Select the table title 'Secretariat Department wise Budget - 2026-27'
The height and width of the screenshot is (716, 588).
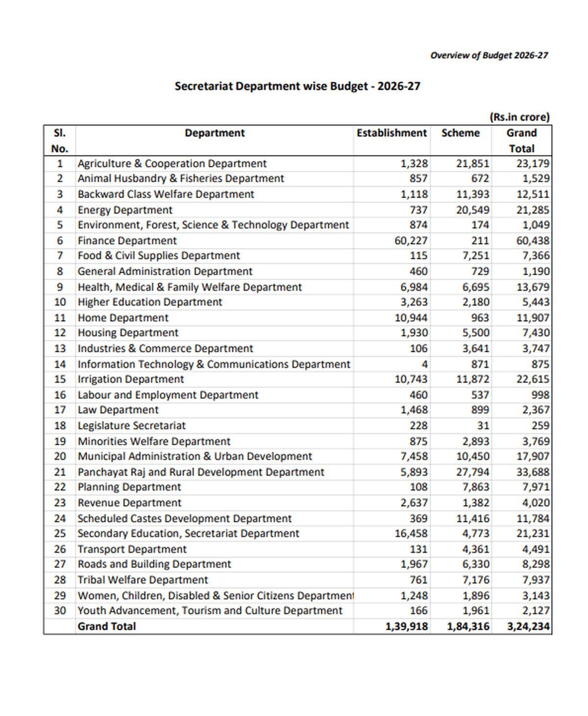(297, 85)
